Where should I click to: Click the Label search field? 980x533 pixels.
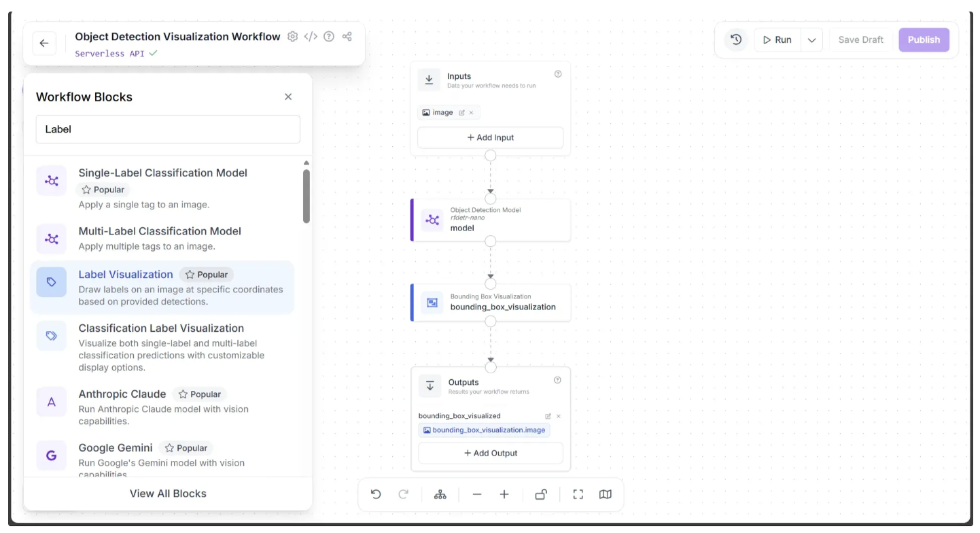[x=168, y=129]
